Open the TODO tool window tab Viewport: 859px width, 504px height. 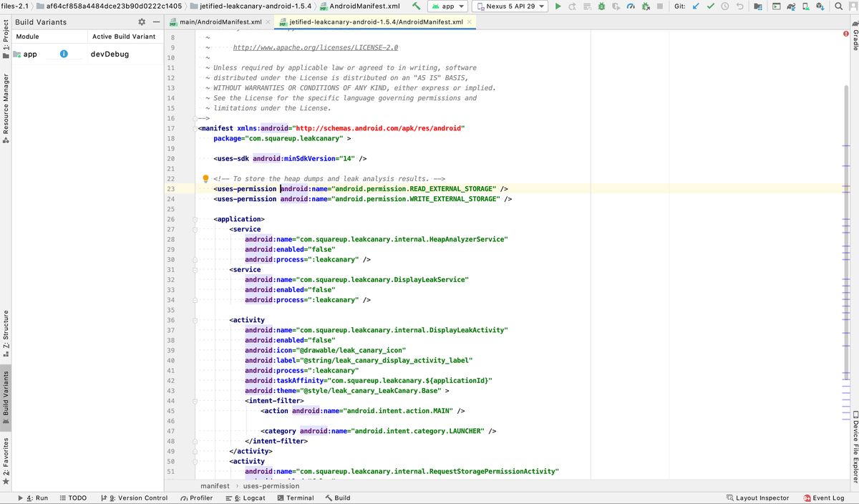tap(73, 498)
